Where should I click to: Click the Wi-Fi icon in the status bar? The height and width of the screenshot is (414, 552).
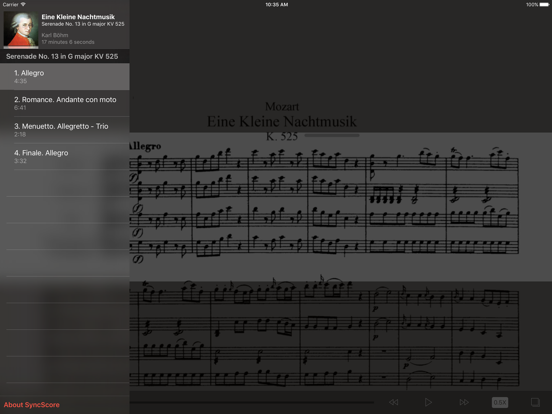pos(23,5)
